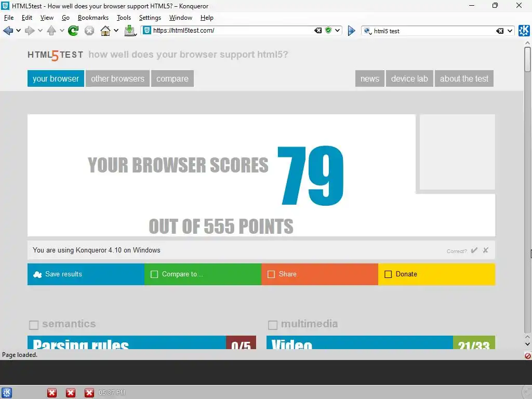The height and width of the screenshot is (399, 532).
Task: Open the File menu
Action: (x=9, y=18)
